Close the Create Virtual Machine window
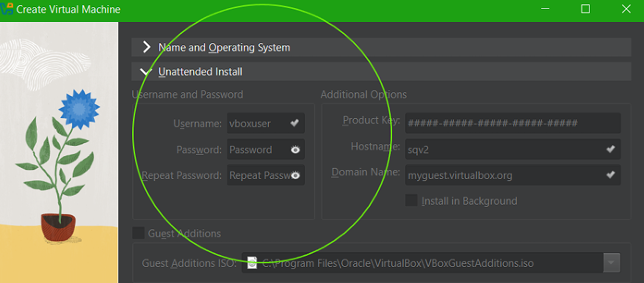This screenshot has height=283, width=644. pos(626,9)
